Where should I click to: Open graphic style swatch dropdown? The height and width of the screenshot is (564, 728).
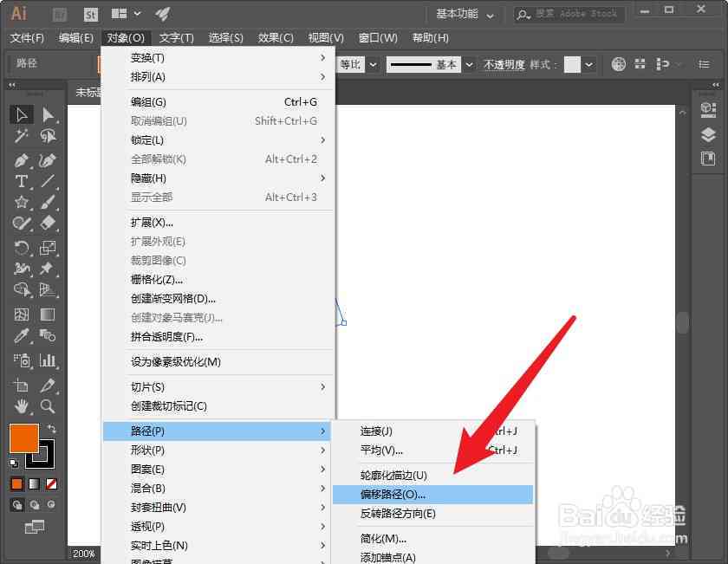pos(588,64)
